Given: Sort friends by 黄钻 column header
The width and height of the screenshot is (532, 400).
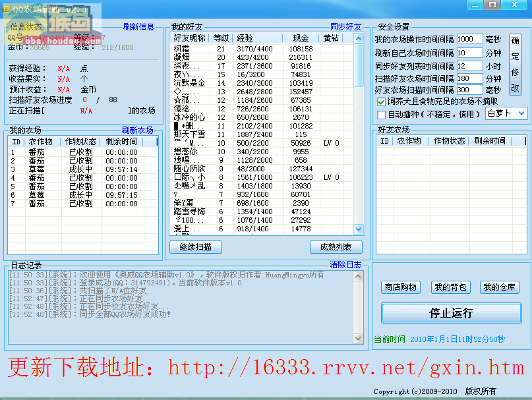Looking at the screenshot, I should (331, 38).
